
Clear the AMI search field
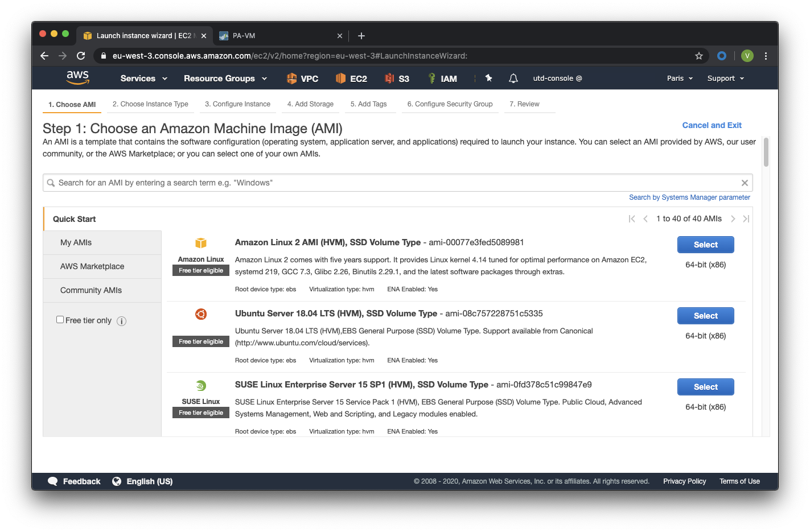745,183
